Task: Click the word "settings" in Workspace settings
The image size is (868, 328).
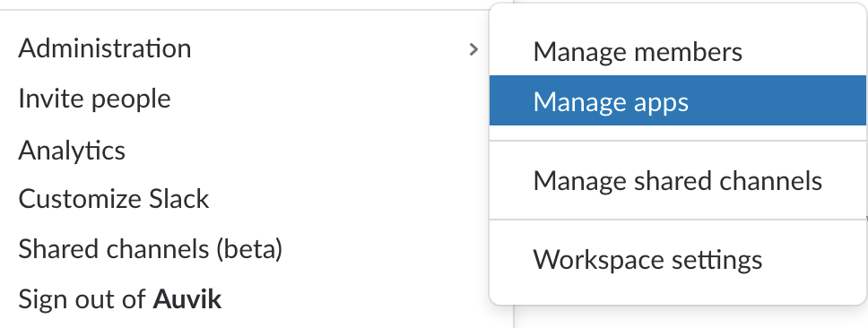Action: pos(716,261)
